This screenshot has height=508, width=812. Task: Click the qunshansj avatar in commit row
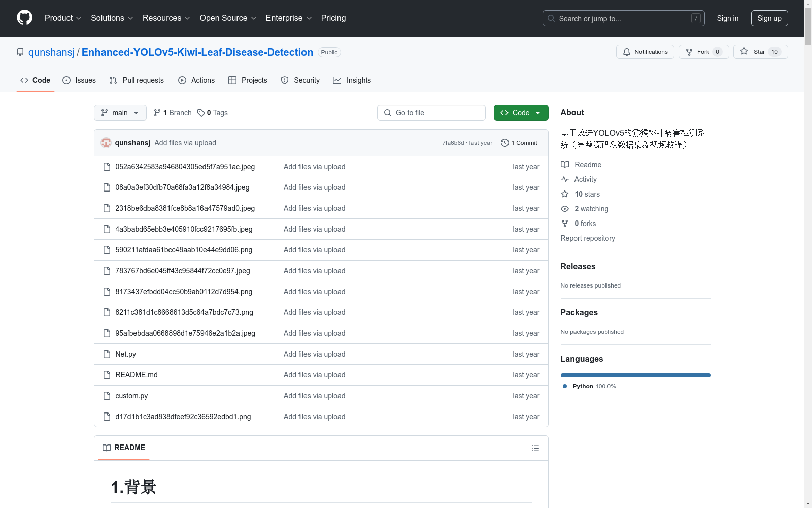pyautogui.click(x=106, y=143)
